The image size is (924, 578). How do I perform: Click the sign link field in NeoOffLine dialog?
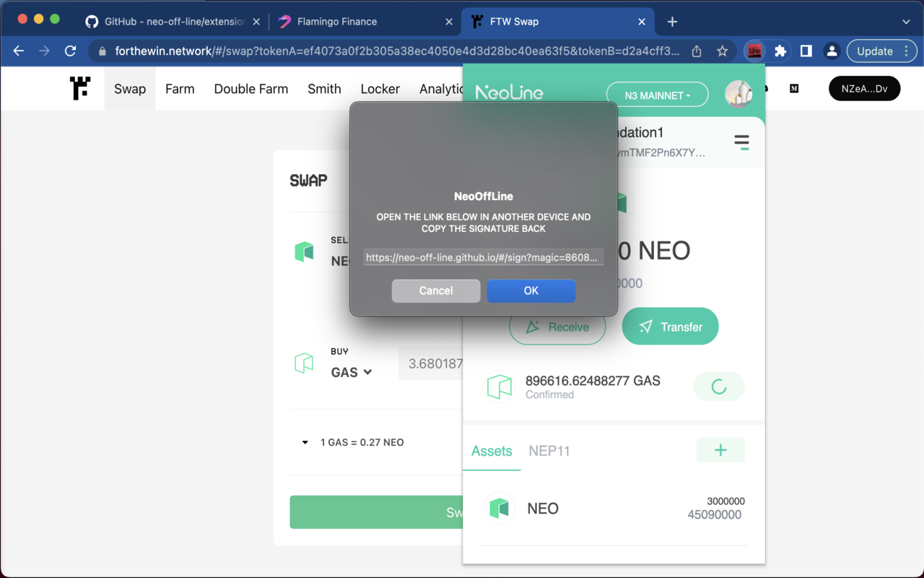pos(484,257)
